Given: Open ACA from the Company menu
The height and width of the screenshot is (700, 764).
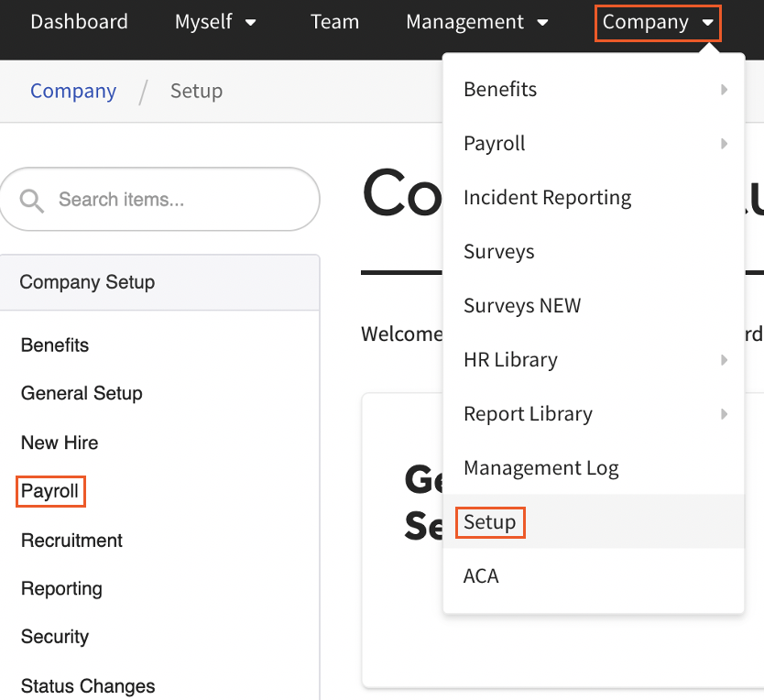Looking at the screenshot, I should 481,575.
